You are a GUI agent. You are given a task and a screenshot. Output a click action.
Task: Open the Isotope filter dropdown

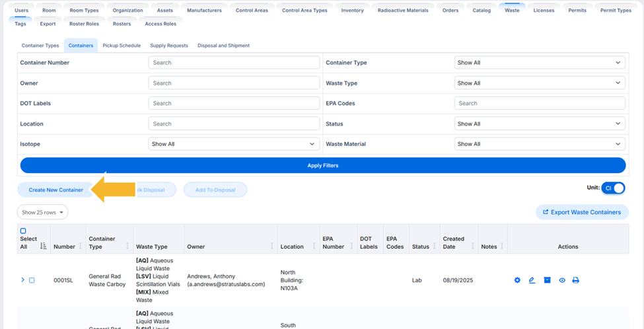point(234,144)
